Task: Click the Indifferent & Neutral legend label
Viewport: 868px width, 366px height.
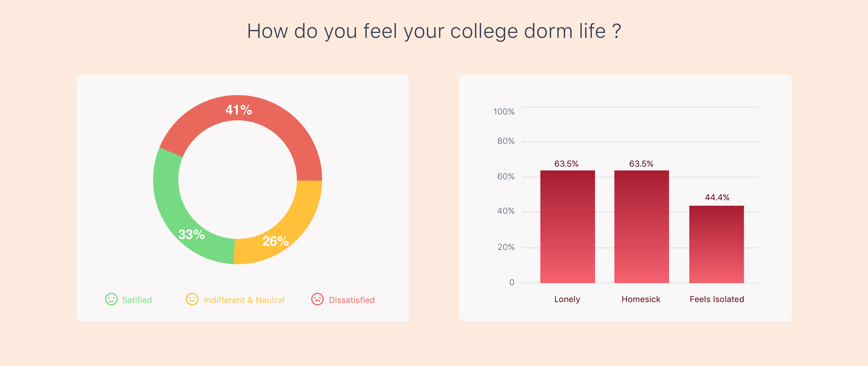Action: coord(244,300)
